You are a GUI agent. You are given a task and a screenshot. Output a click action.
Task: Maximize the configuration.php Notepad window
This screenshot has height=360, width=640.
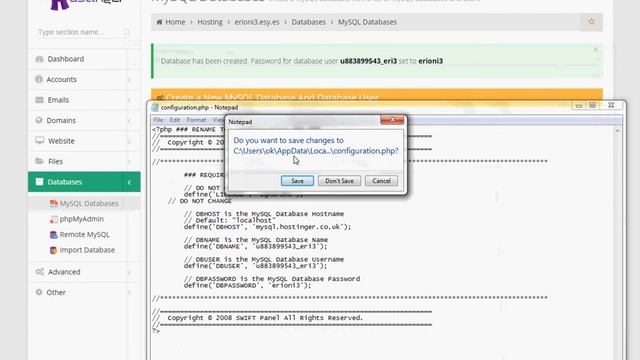coord(593,106)
